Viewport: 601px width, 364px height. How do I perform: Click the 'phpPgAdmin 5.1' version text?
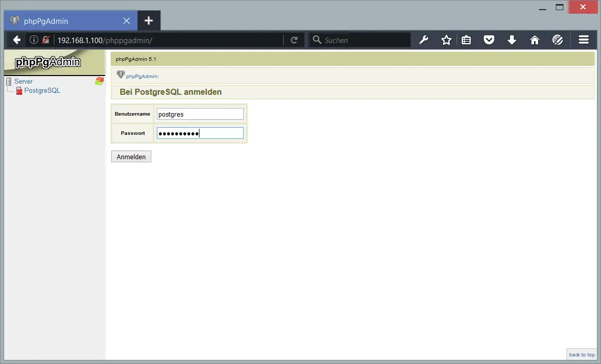click(x=136, y=59)
